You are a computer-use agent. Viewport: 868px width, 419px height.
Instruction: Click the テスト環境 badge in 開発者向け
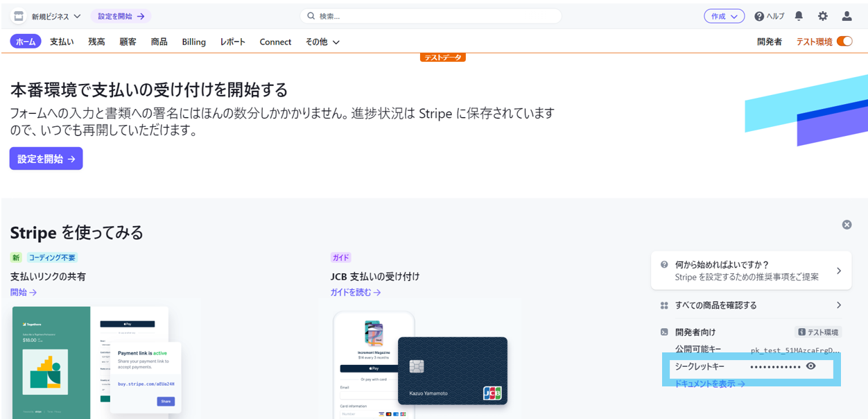[818, 332]
